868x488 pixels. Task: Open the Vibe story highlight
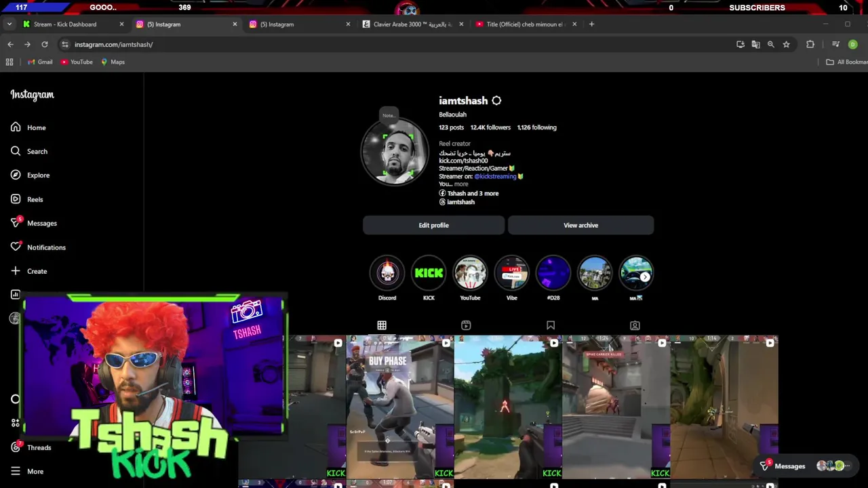(x=511, y=273)
